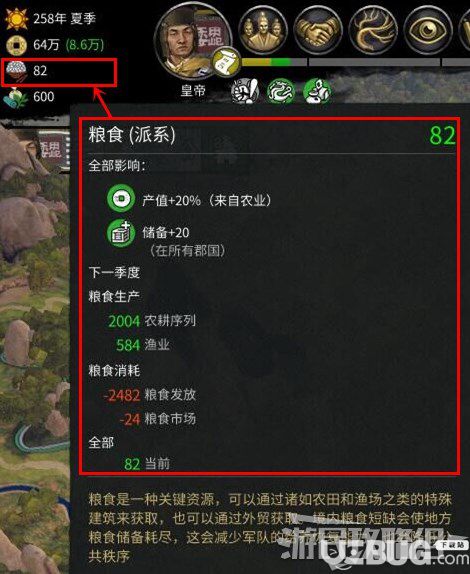470x574 pixels.
Task: Click the 600 supplies resource icon
Action: [x=15, y=97]
